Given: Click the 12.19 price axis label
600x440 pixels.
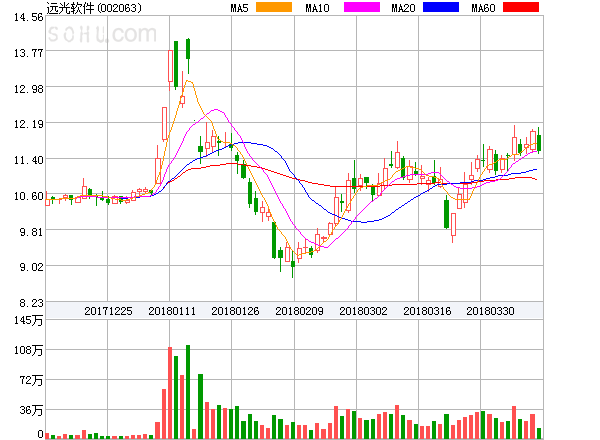Looking at the screenshot, I should coord(28,124).
